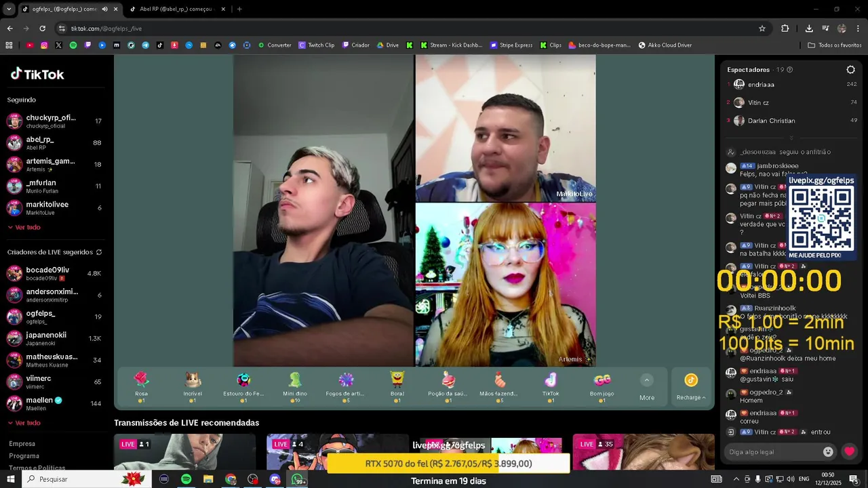
Task: Send the Bom jogo gift
Action: pos(601,387)
